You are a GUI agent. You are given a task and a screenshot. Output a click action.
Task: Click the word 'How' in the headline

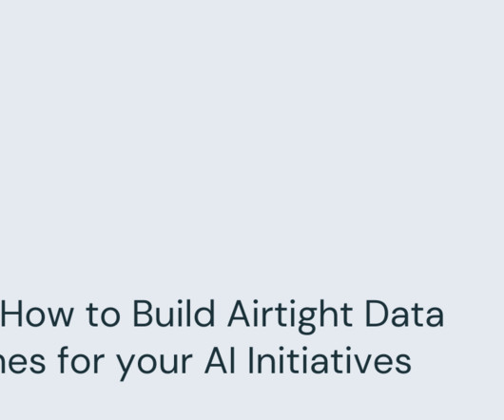tap(37, 314)
